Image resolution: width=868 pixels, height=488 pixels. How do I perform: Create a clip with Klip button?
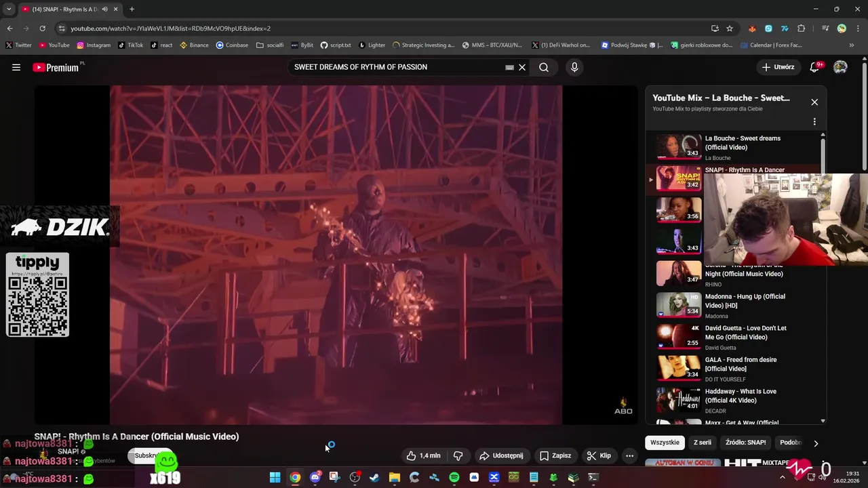pos(599,455)
